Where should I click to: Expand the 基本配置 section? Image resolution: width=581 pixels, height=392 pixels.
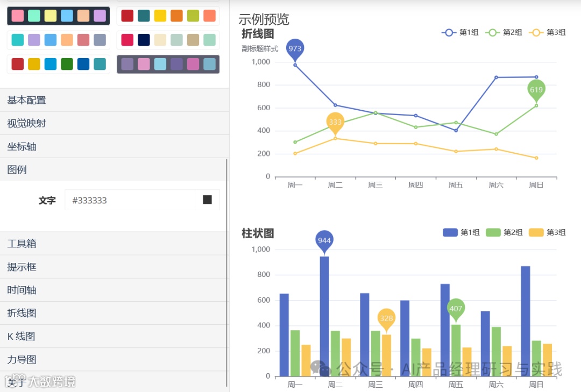coord(115,100)
